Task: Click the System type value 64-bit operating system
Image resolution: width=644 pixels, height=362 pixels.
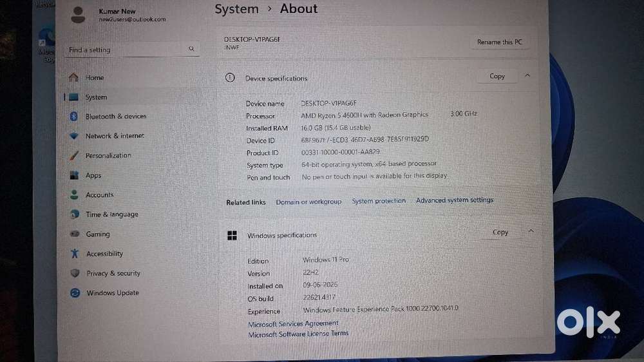Action: click(x=369, y=164)
